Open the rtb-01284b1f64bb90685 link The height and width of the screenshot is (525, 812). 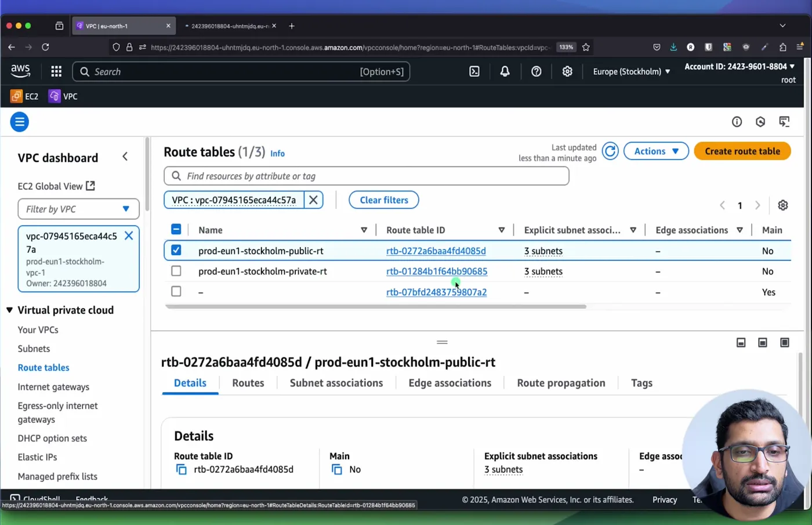pos(437,271)
